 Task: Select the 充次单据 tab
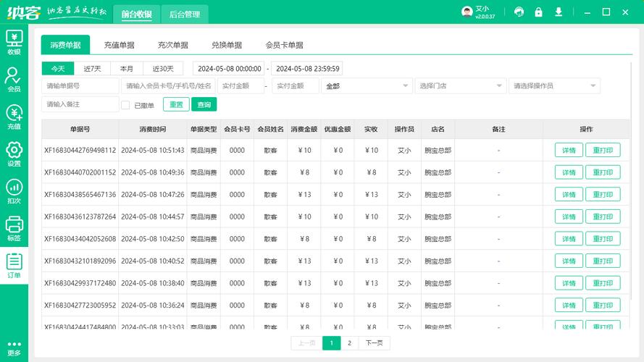pos(173,45)
